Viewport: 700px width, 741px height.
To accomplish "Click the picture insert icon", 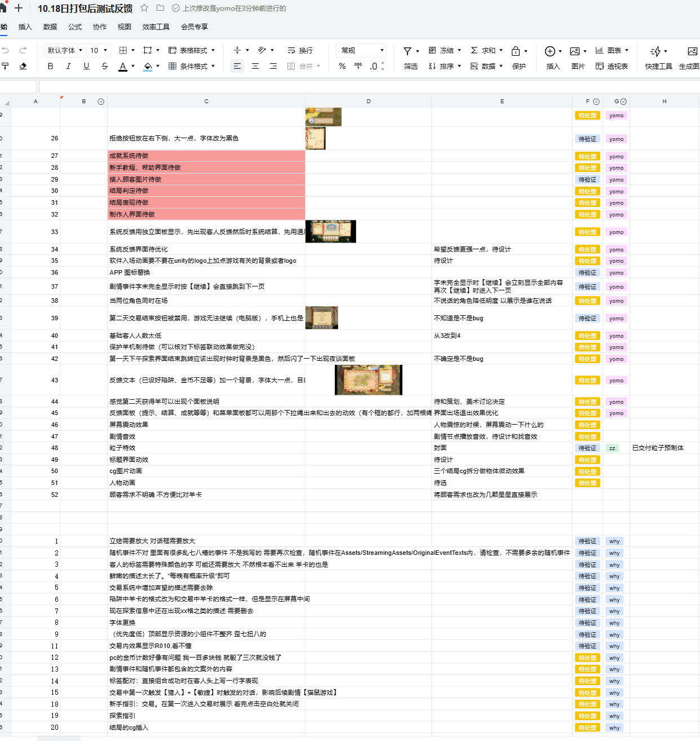I will [575, 51].
